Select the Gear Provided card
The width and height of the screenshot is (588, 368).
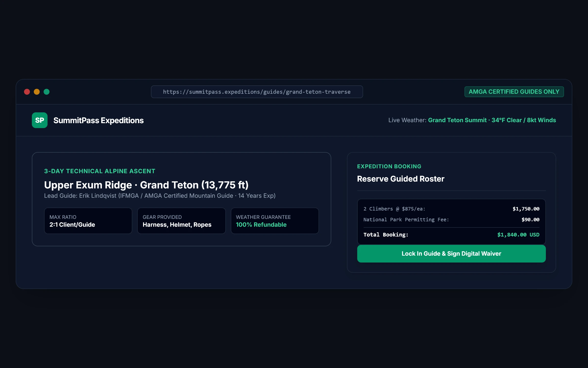pyautogui.click(x=181, y=221)
